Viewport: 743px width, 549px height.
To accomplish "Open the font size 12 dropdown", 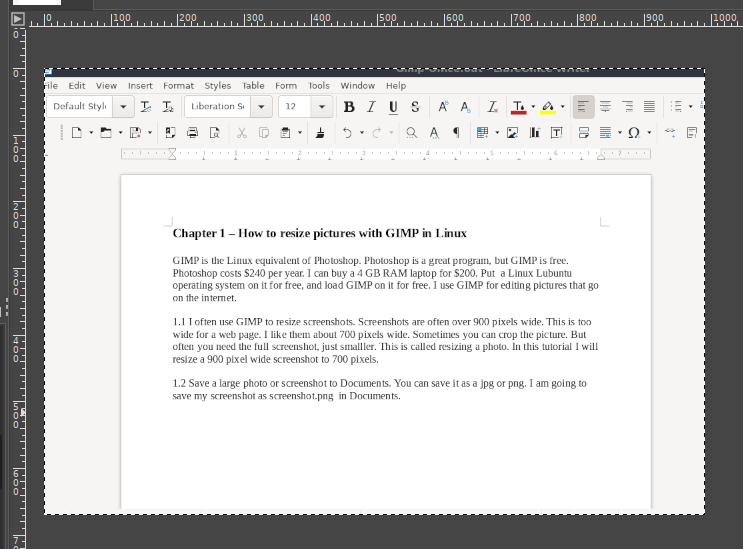I will click(322, 107).
